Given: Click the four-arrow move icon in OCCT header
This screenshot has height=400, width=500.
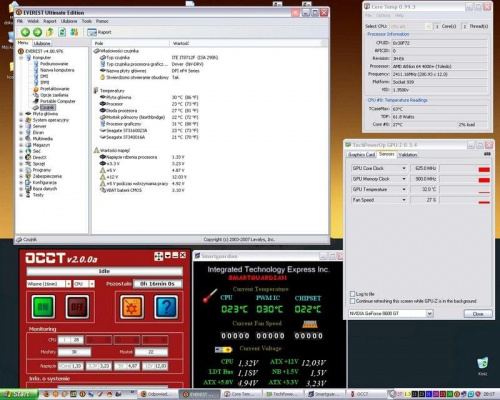Looking at the screenshot, I should pyautogui.click(x=159, y=256).
